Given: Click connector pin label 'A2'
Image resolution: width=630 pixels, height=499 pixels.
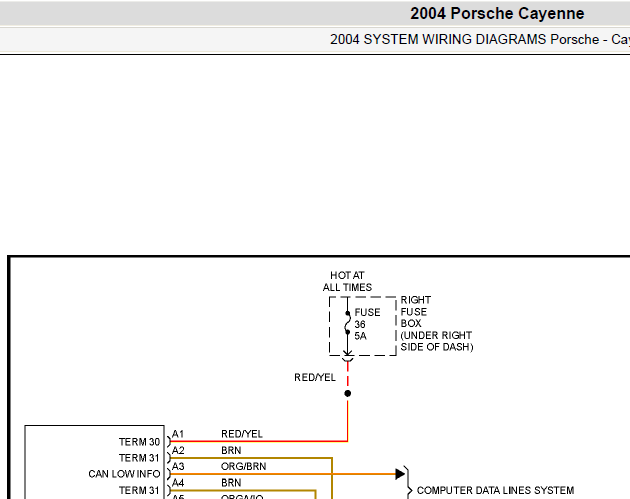Looking at the screenshot, I should [x=178, y=450].
